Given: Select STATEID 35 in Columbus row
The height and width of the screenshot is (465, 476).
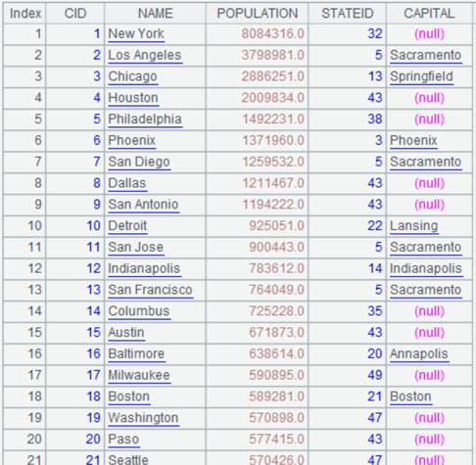Looking at the screenshot, I should [x=375, y=311].
